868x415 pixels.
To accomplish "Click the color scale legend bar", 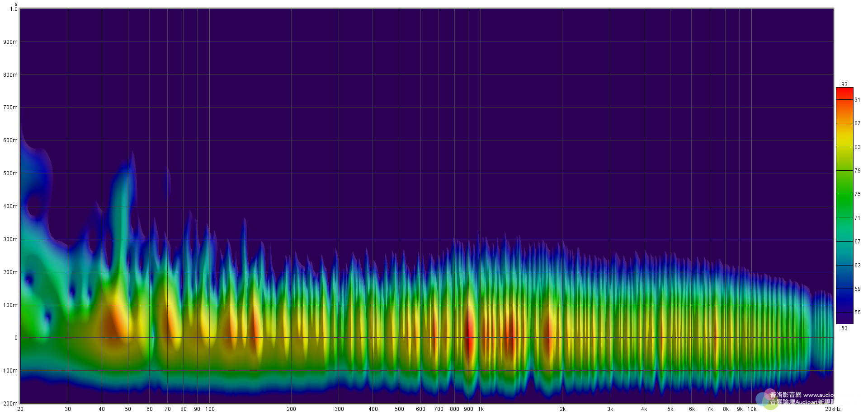I will [x=844, y=206].
